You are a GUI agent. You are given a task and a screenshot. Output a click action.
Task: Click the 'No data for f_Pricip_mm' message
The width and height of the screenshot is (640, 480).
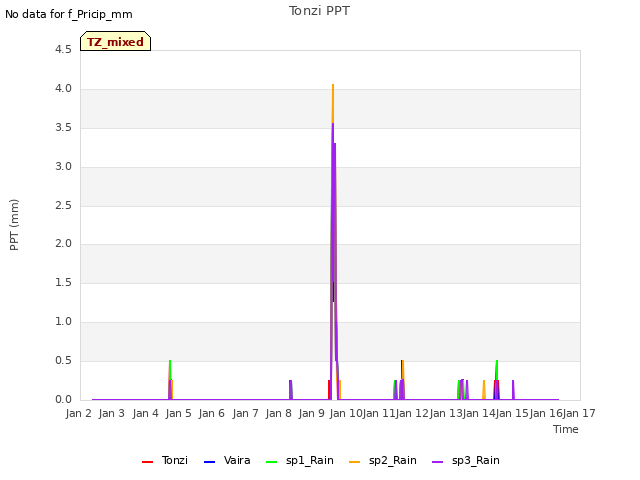pos(69,14)
